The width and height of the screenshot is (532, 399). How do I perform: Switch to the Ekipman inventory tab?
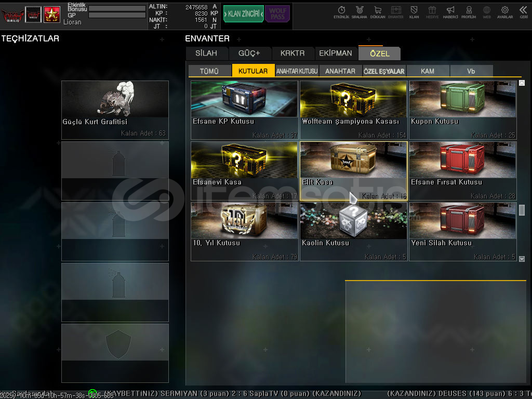336,54
